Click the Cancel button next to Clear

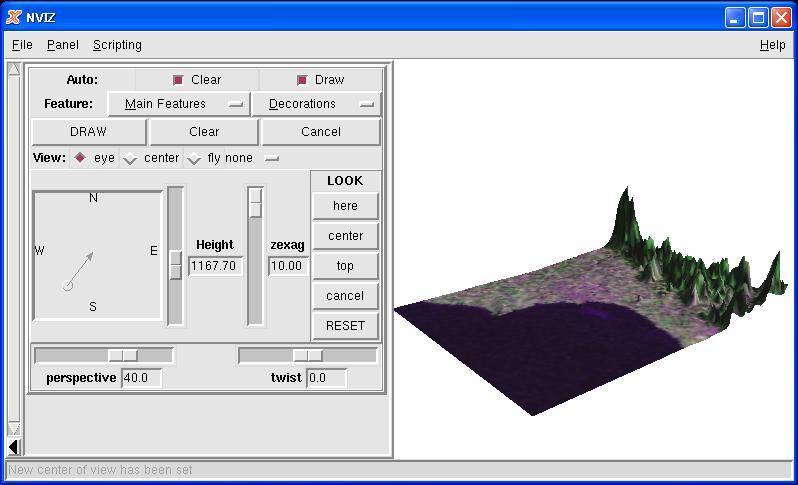pos(321,132)
